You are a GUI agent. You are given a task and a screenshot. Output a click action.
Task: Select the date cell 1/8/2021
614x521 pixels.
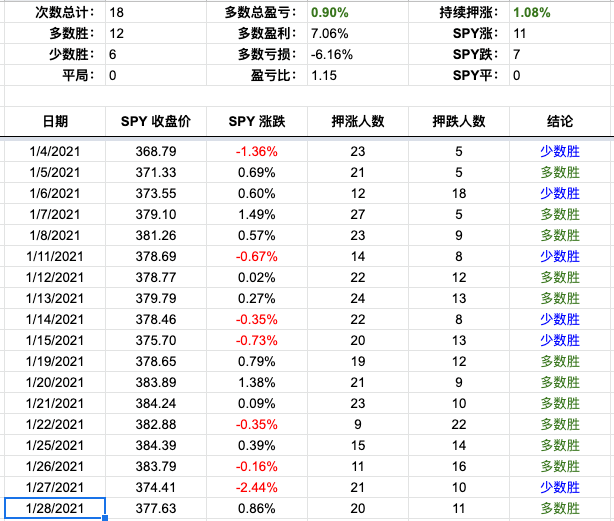[55, 235]
